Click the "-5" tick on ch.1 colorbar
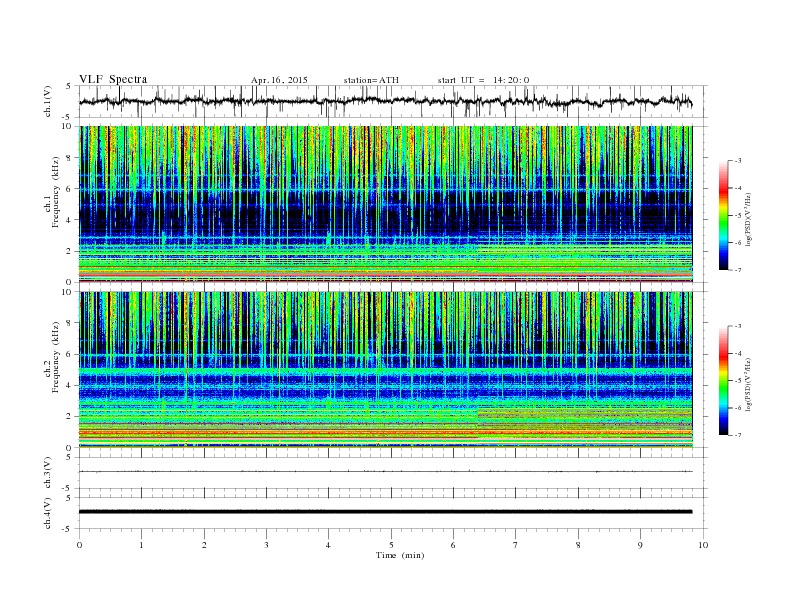Image resolution: width=792 pixels, height=612 pixels. 738,216
